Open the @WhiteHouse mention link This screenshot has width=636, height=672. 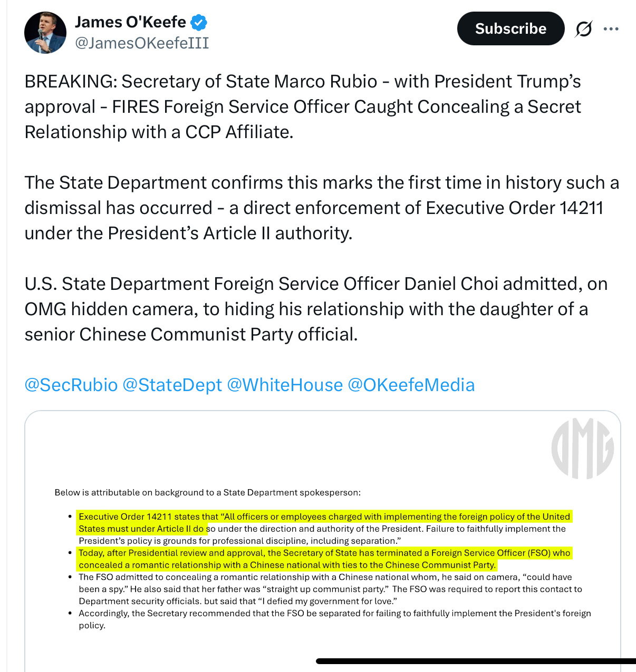pyautogui.click(x=285, y=385)
